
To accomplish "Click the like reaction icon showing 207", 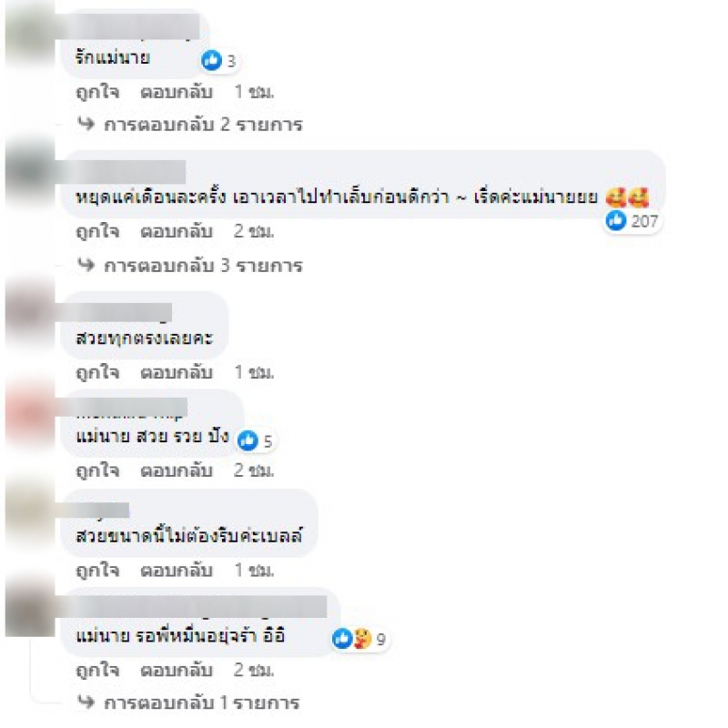I will click(616, 220).
